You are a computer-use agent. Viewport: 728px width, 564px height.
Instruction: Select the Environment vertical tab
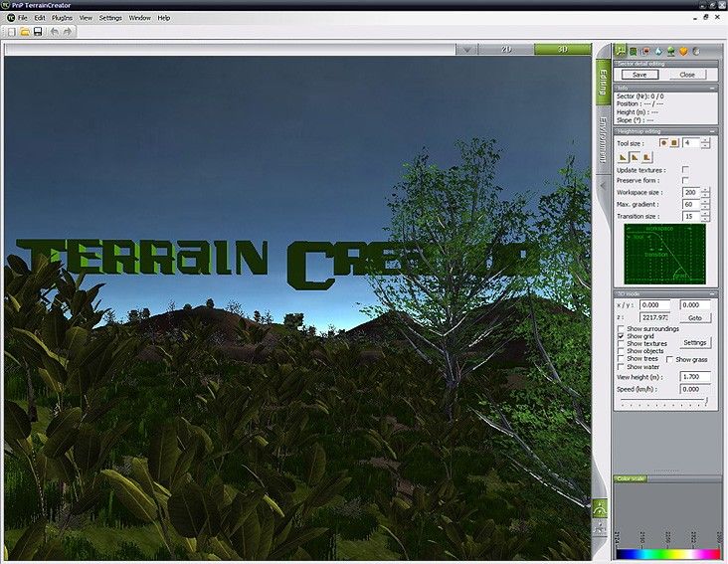click(603, 140)
